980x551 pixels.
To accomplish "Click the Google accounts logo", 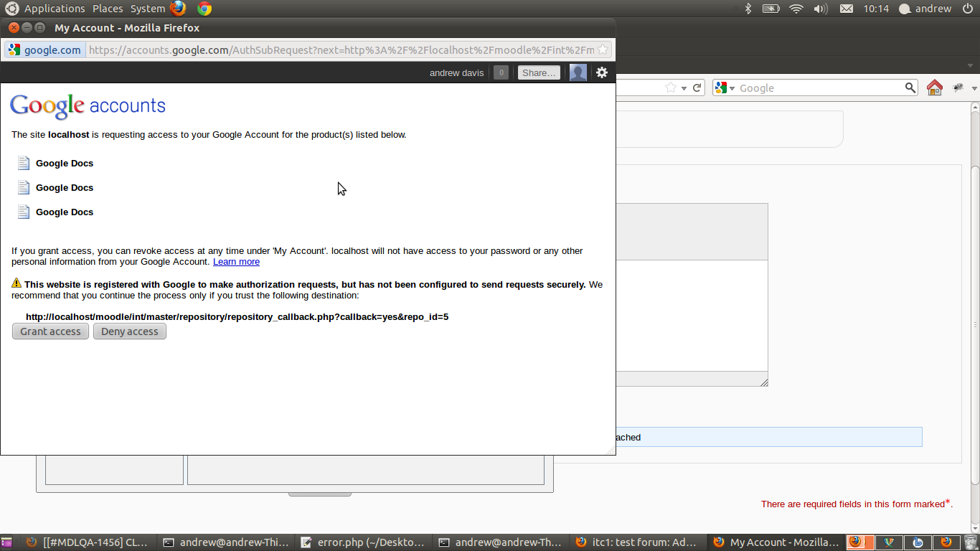I will click(88, 106).
